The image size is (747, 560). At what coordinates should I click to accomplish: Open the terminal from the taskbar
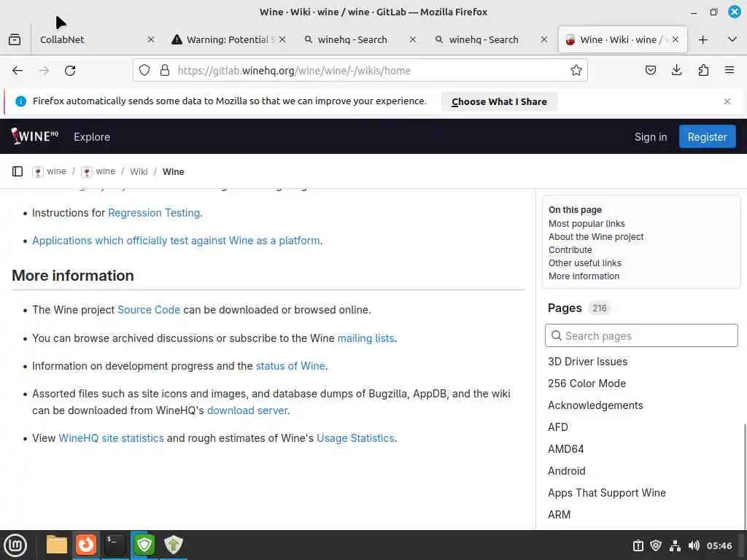pyautogui.click(x=115, y=545)
